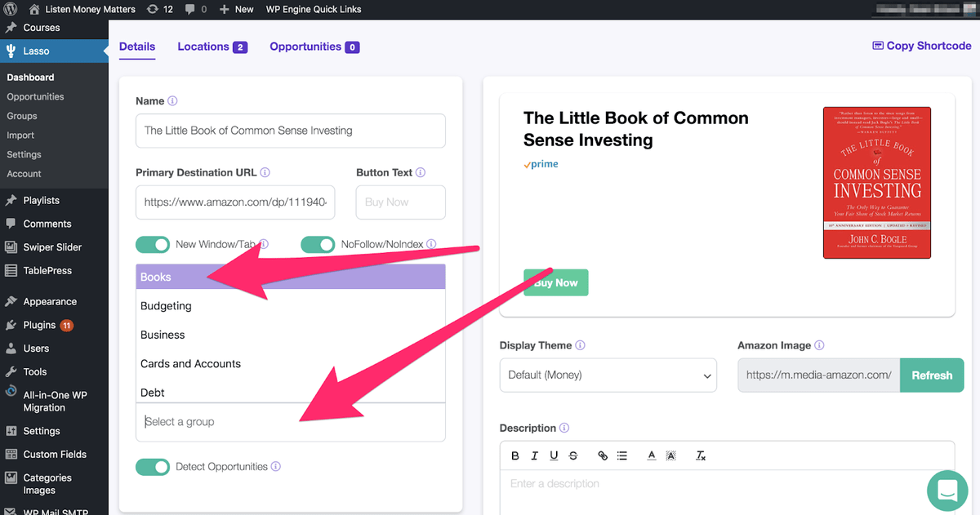Apply italic formatting in description editor
The image size is (980, 515).
coord(535,456)
